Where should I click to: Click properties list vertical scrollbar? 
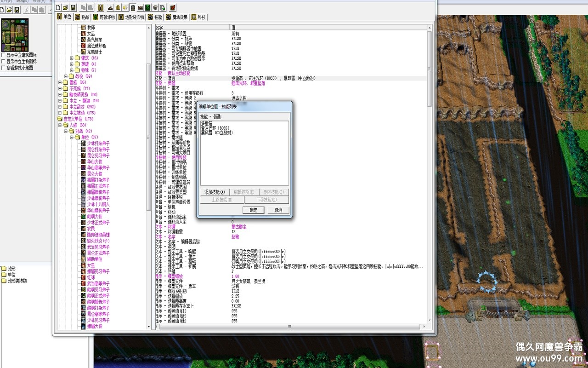[430, 175]
